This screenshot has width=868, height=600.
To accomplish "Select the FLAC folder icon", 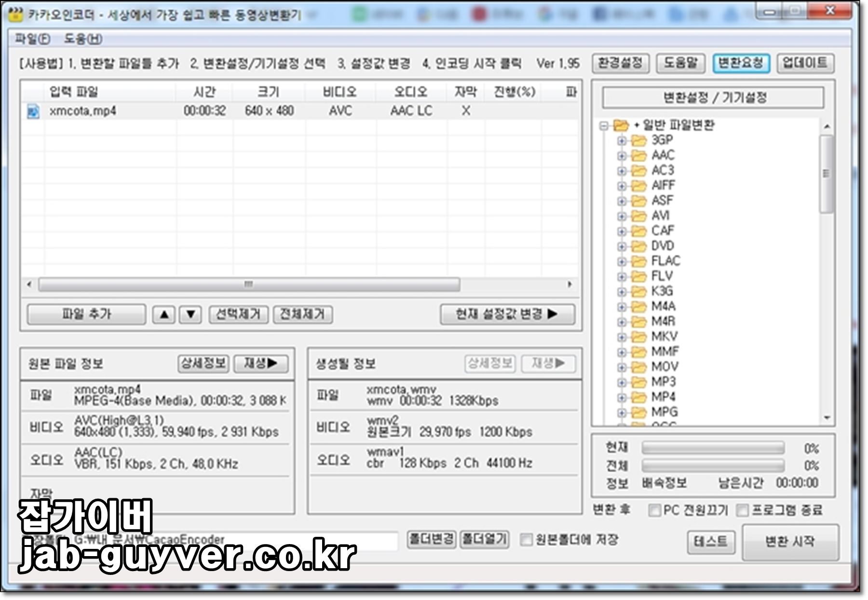I will pyautogui.click(x=638, y=261).
